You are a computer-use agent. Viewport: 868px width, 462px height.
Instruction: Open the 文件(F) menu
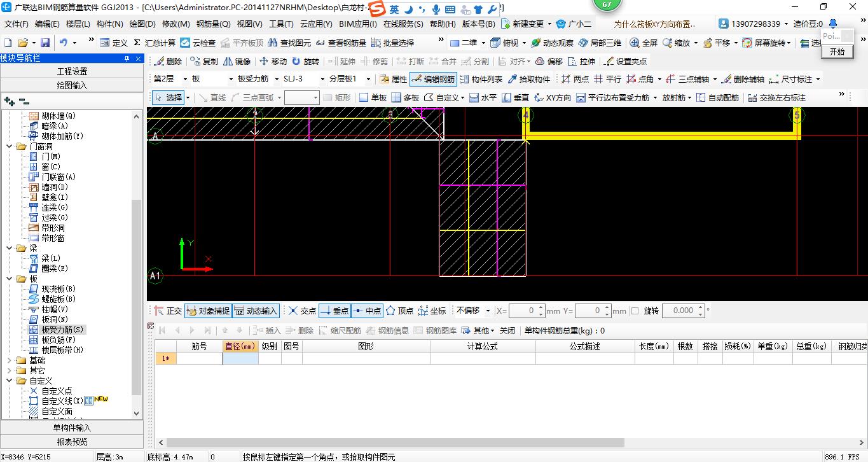pos(16,24)
